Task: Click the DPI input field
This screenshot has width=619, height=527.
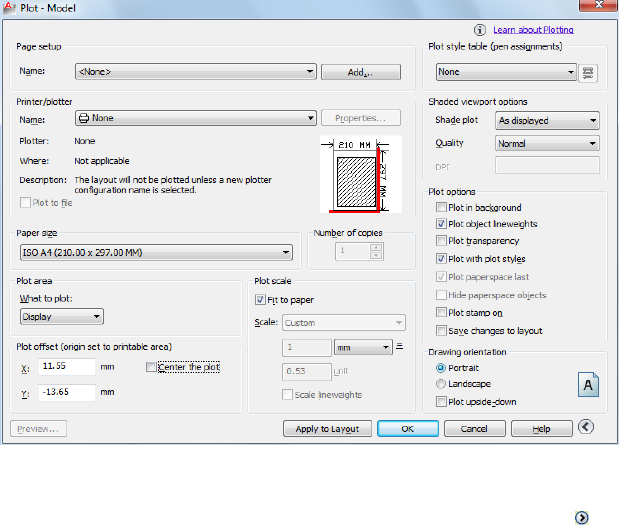Action: [547, 165]
